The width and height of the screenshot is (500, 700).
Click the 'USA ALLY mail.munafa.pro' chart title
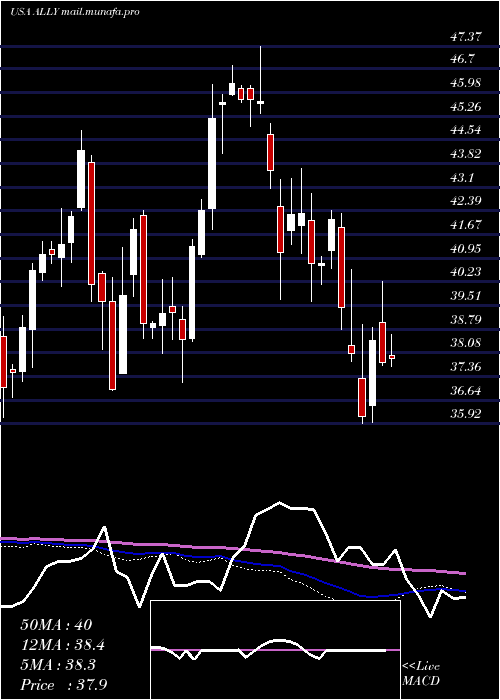75,12
